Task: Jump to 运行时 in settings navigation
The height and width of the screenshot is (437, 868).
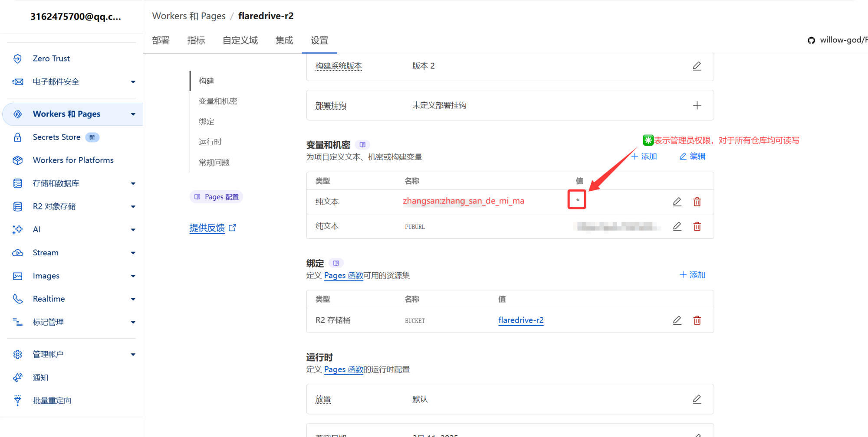Action: pos(210,142)
